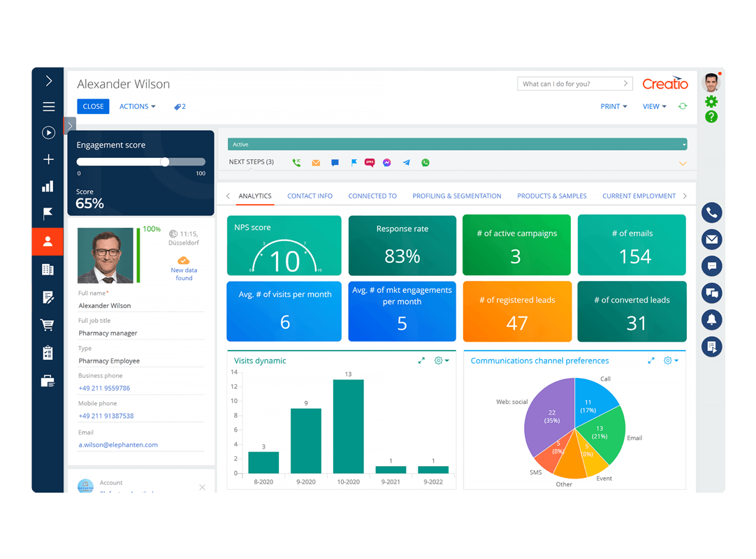This screenshot has height=559, width=756.
Task: Open the phone panel on right side
Action: pos(712,212)
